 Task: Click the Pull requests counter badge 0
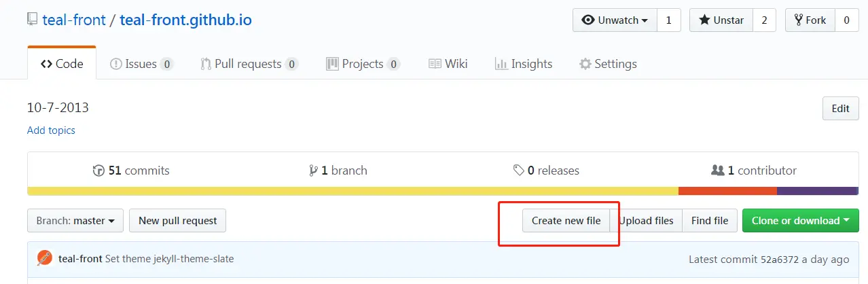[x=291, y=65]
